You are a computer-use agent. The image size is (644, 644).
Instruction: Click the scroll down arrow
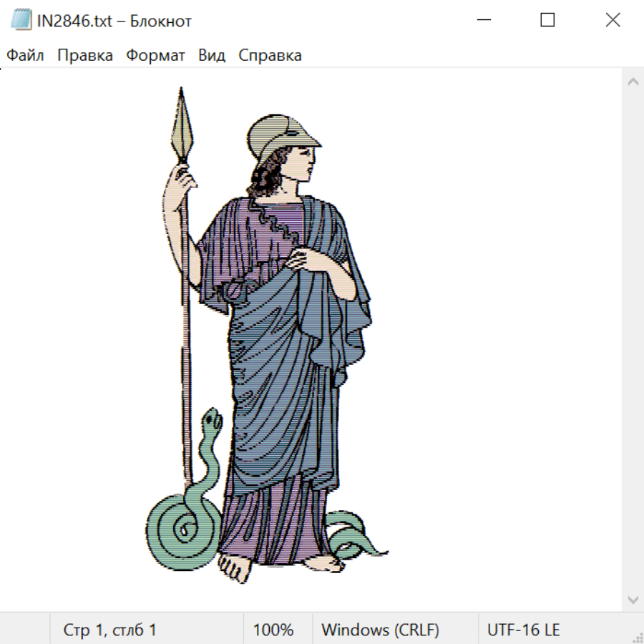coord(633,599)
